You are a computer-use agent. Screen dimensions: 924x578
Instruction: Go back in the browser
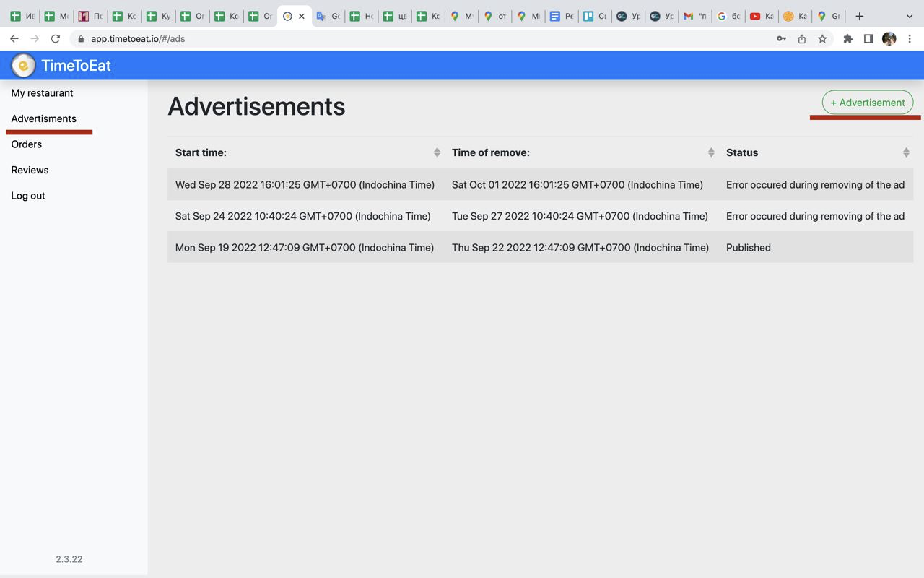pyautogui.click(x=14, y=38)
